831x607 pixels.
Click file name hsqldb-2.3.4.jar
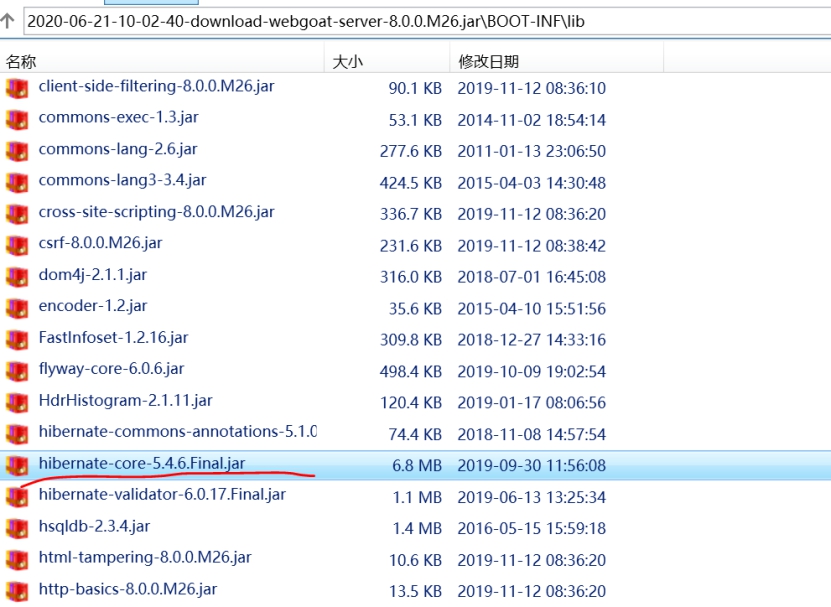(94, 526)
